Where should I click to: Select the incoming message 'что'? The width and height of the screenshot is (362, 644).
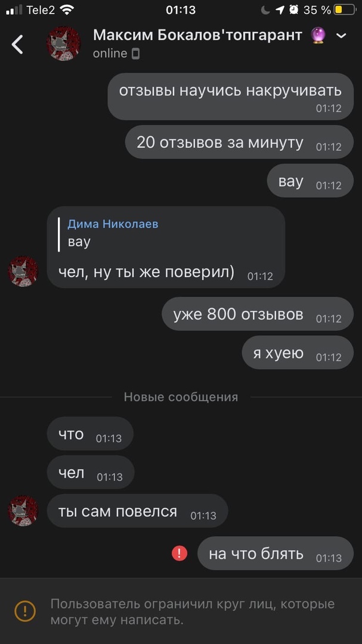[x=90, y=434]
